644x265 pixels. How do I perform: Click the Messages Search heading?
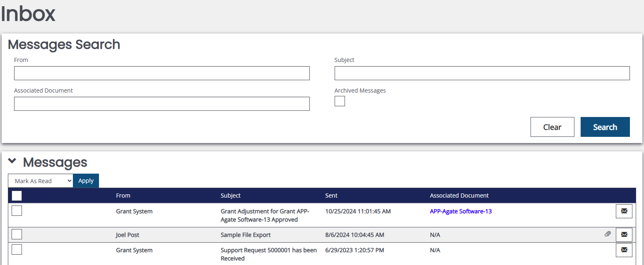64,44
